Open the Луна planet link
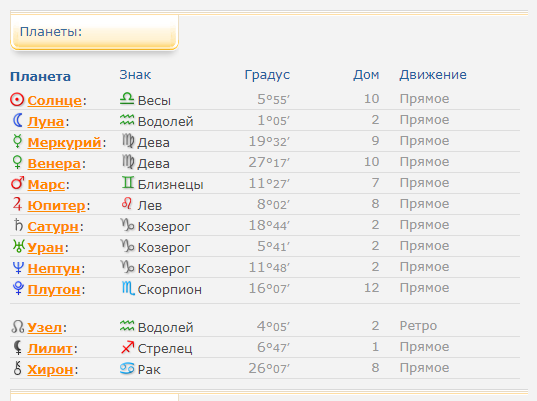Screen dimensions: 537x401 pos(46,122)
